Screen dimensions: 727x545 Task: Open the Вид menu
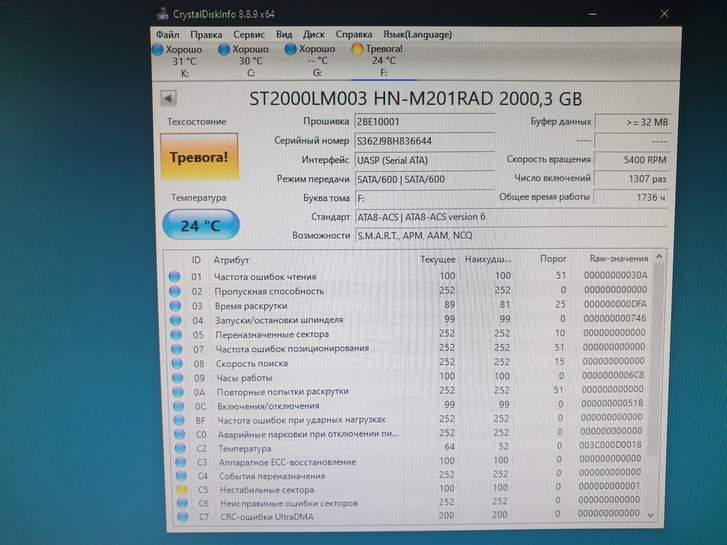(x=285, y=34)
